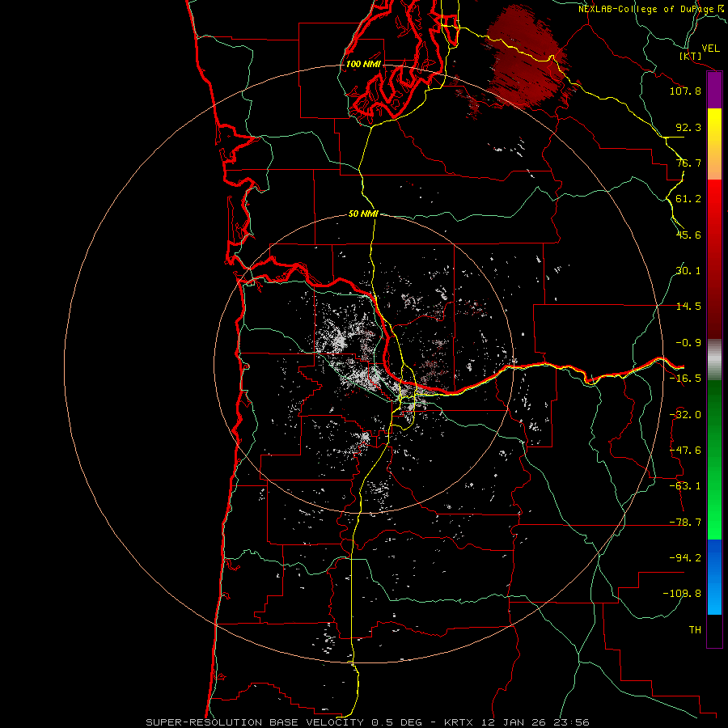Click the Super-Resolution Base Velocity caption at the bottom

point(367,722)
